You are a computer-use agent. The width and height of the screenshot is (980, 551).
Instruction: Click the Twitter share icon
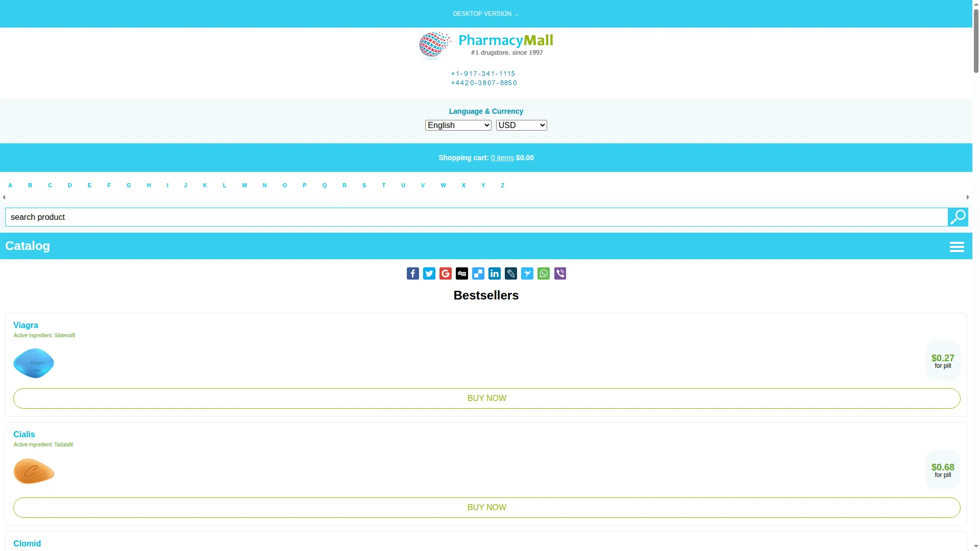[x=429, y=273]
